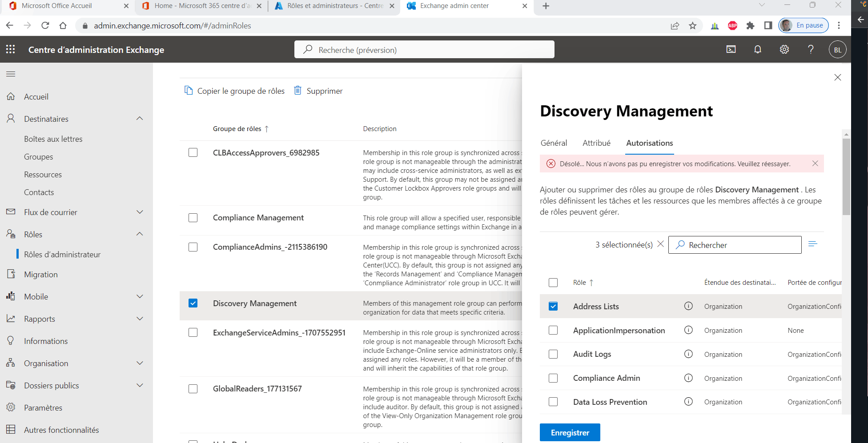Screen dimensions: 868x443
Task: Check the Compliance Admin role
Action: click(x=553, y=378)
